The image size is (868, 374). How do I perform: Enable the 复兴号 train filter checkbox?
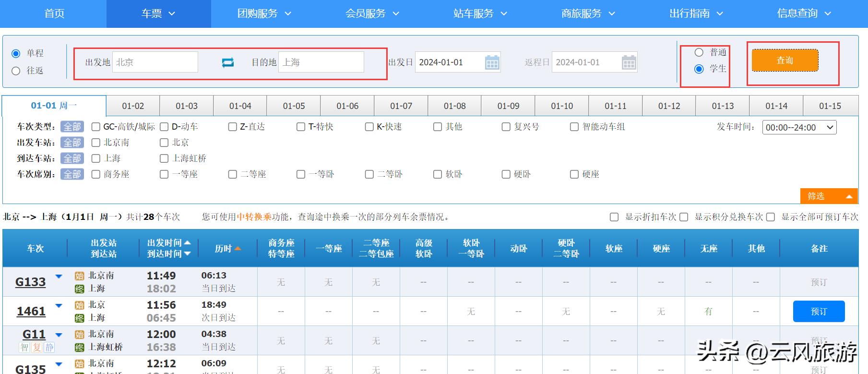[506, 127]
